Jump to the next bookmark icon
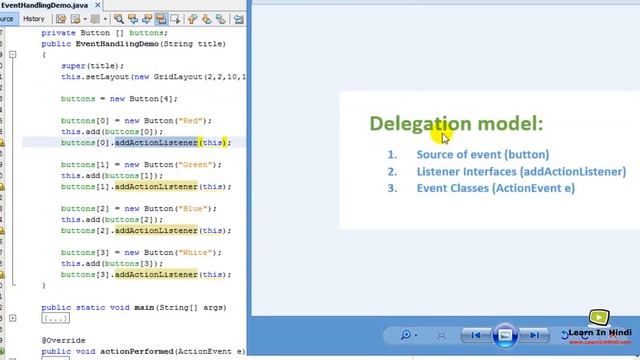 [x=207, y=19]
